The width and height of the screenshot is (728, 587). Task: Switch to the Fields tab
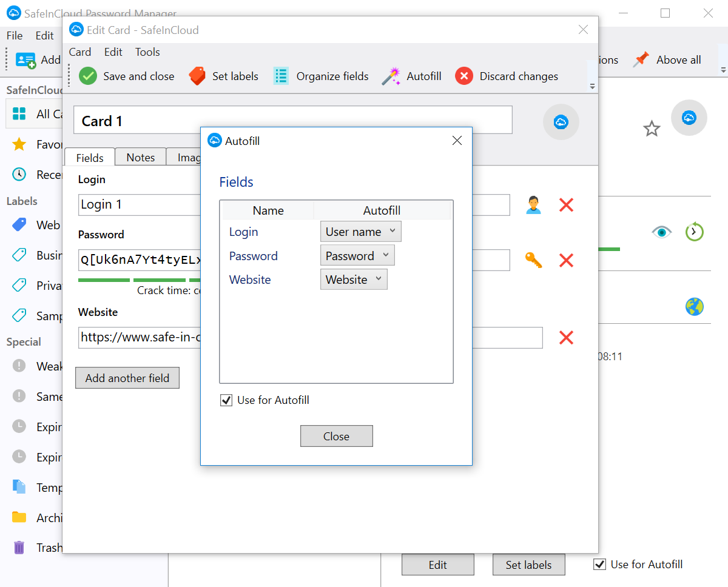point(90,158)
